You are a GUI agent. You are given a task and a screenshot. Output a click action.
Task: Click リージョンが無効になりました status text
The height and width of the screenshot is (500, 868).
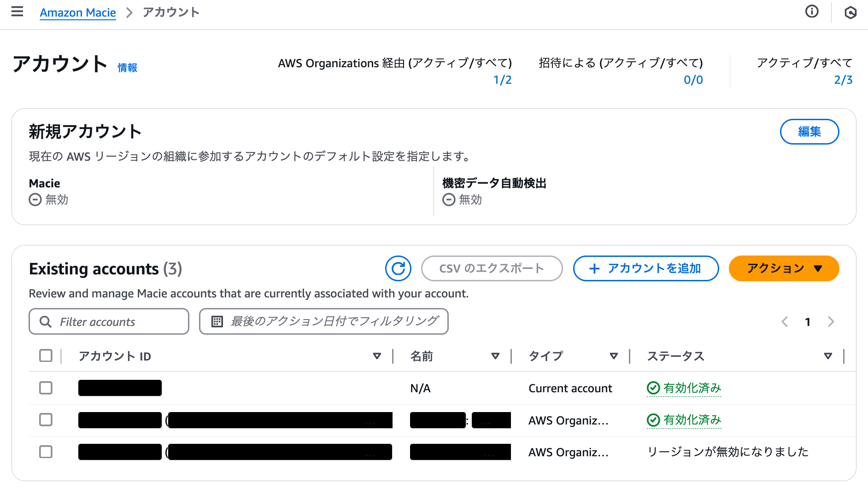coord(728,452)
